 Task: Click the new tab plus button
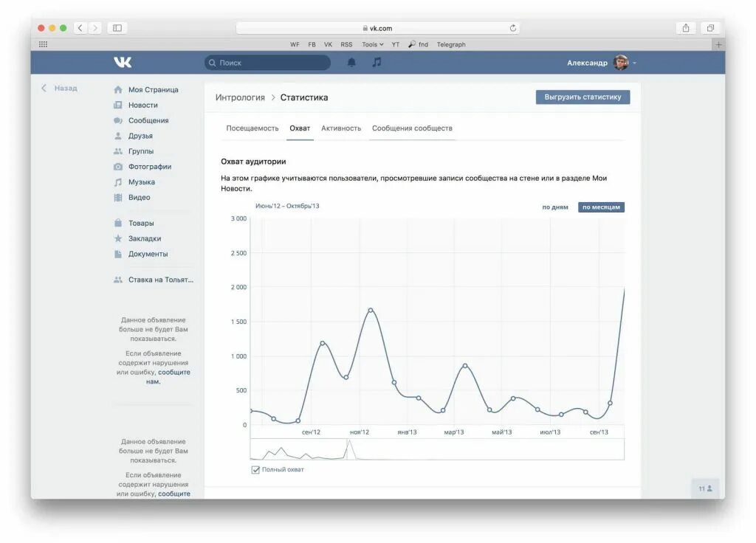(718, 44)
